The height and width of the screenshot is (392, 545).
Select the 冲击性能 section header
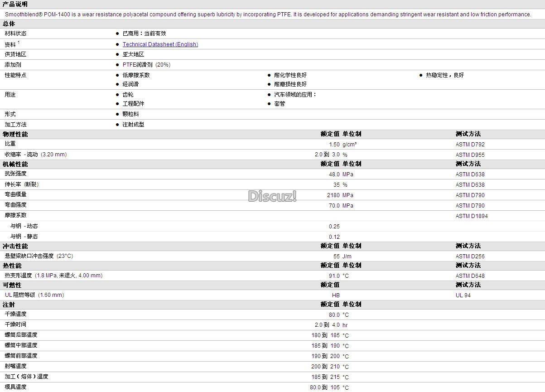[x=15, y=246]
